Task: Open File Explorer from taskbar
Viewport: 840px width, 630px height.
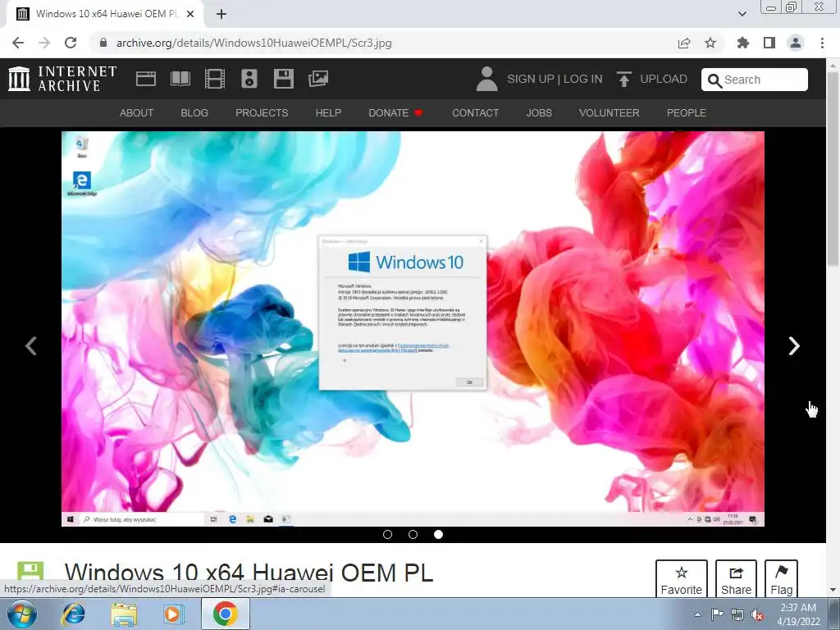Action: tap(124, 614)
